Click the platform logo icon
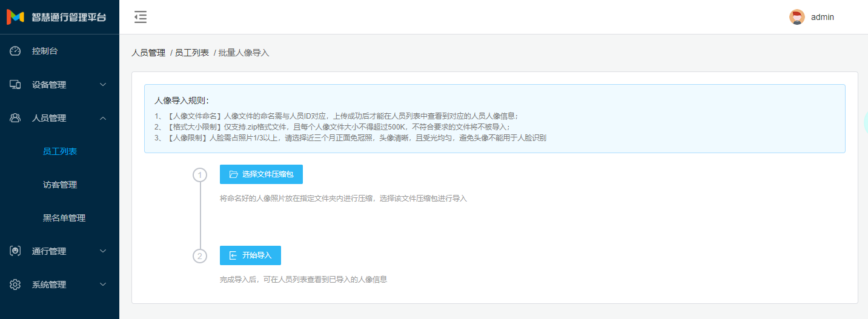Screen dimensions: 868x319 15,17
